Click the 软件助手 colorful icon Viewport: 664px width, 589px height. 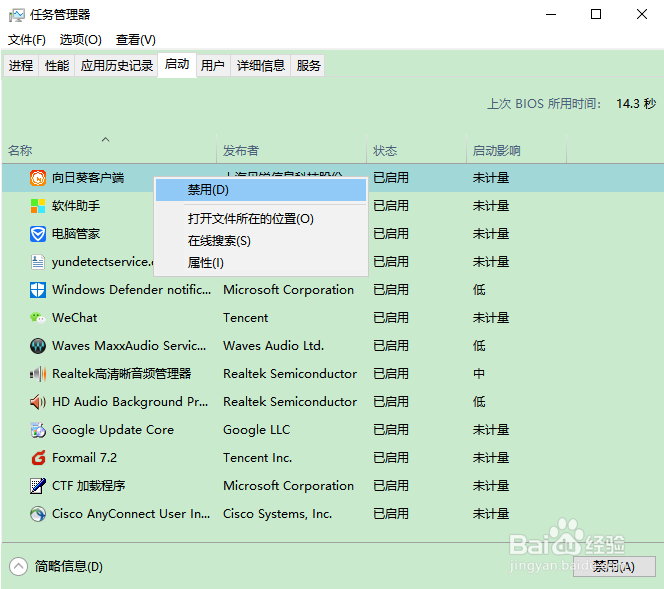click(x=38, y=206)
